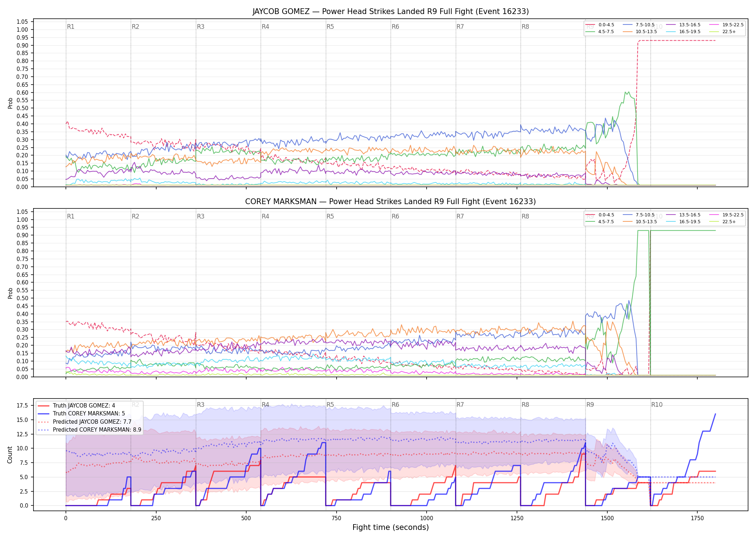Click the 7.5-10.5 legend entry in Corey Marksman chart
756x540 pixels.
click(x=639, y=215)
